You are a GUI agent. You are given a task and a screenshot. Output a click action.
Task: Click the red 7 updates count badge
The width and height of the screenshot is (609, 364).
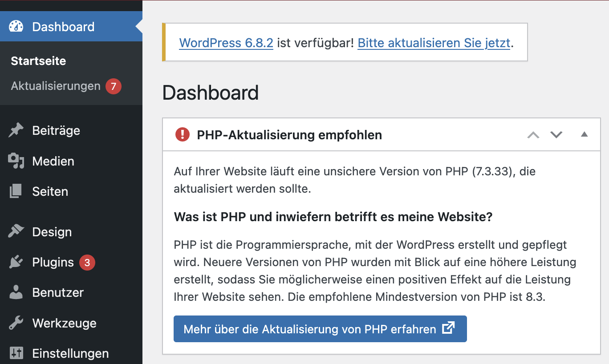[113, 86]
